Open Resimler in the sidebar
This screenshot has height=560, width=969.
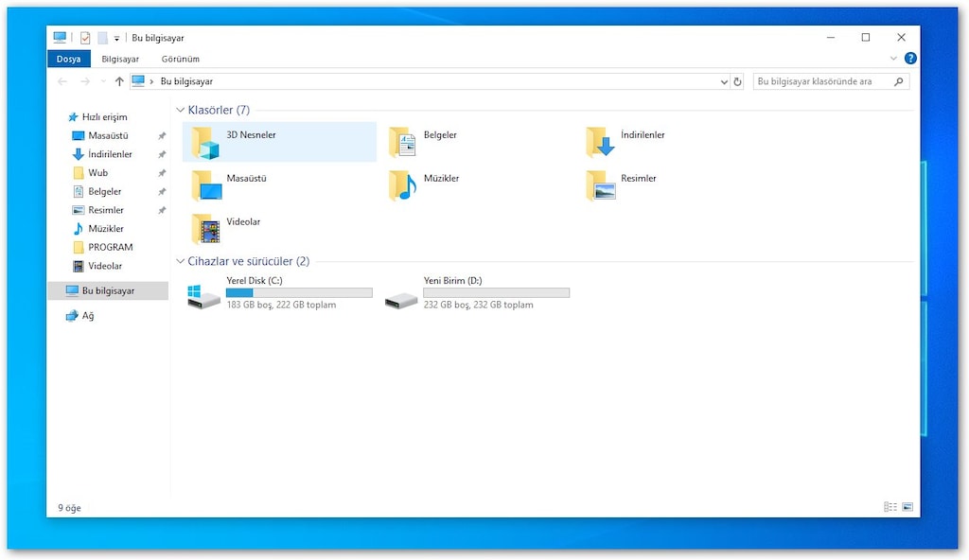[98, 210]
